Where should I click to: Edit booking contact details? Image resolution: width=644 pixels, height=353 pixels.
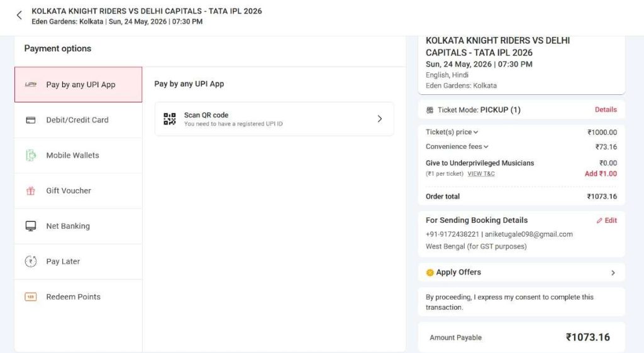(607, 220)
